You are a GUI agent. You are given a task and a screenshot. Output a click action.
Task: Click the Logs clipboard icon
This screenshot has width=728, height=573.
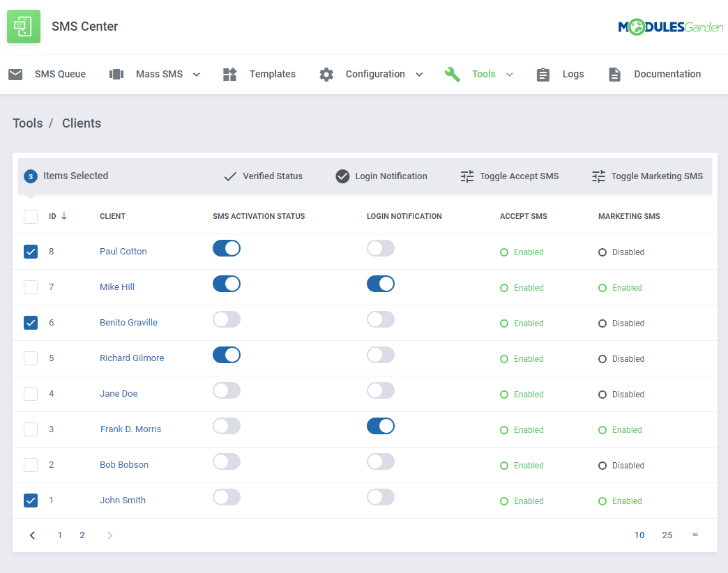tap(543, 74)
